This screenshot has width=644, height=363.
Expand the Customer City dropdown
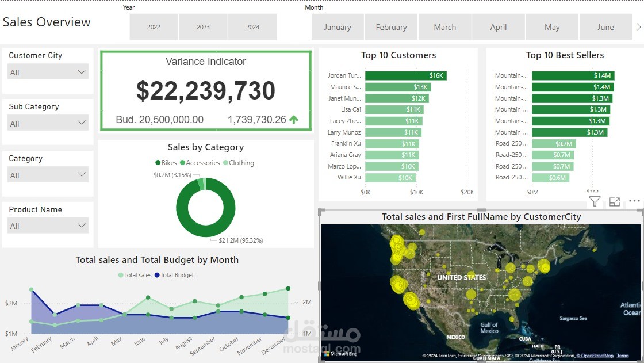pyautogui.click(x=48, y=72)
